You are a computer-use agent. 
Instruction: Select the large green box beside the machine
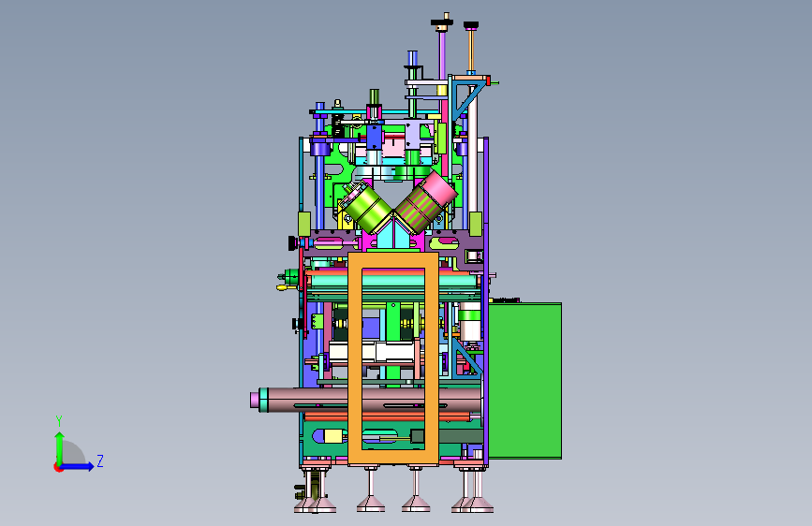click(525, 381)
